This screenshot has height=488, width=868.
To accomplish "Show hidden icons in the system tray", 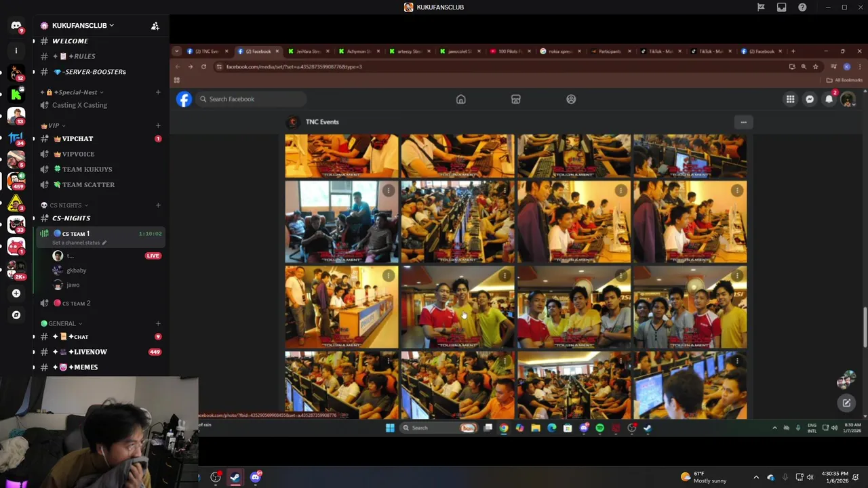I will tap(756, 477).
